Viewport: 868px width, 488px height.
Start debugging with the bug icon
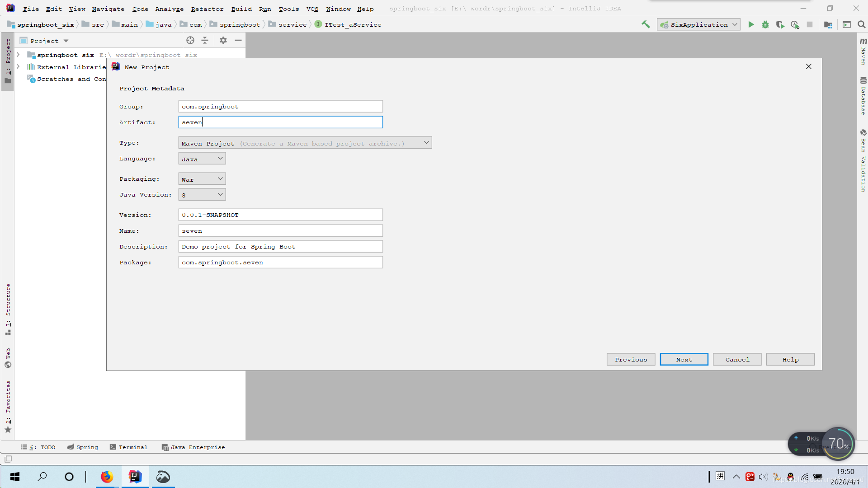765,24
